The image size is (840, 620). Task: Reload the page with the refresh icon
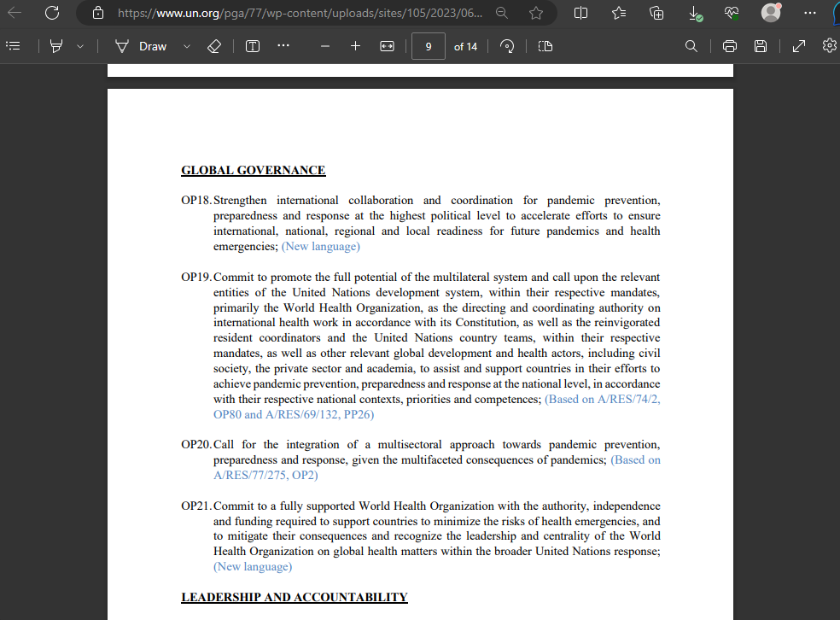click(52, 12)
